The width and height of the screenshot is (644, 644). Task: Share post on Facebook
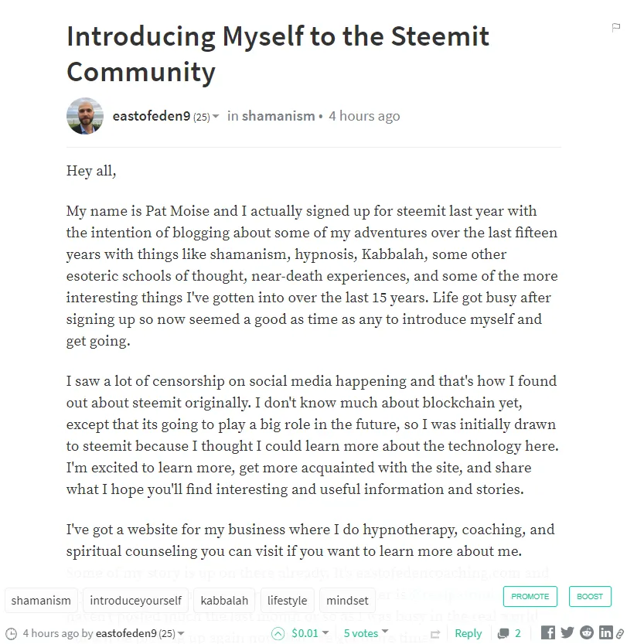(x=548, y=632)
